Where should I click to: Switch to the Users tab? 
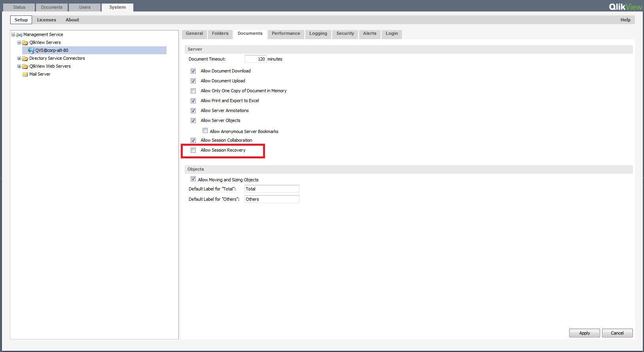[85, 8]
